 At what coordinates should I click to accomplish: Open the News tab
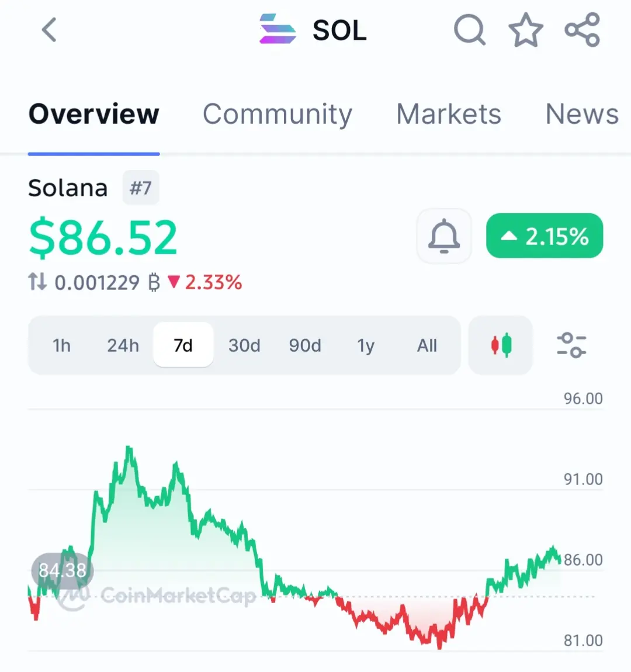coord(582,114)
